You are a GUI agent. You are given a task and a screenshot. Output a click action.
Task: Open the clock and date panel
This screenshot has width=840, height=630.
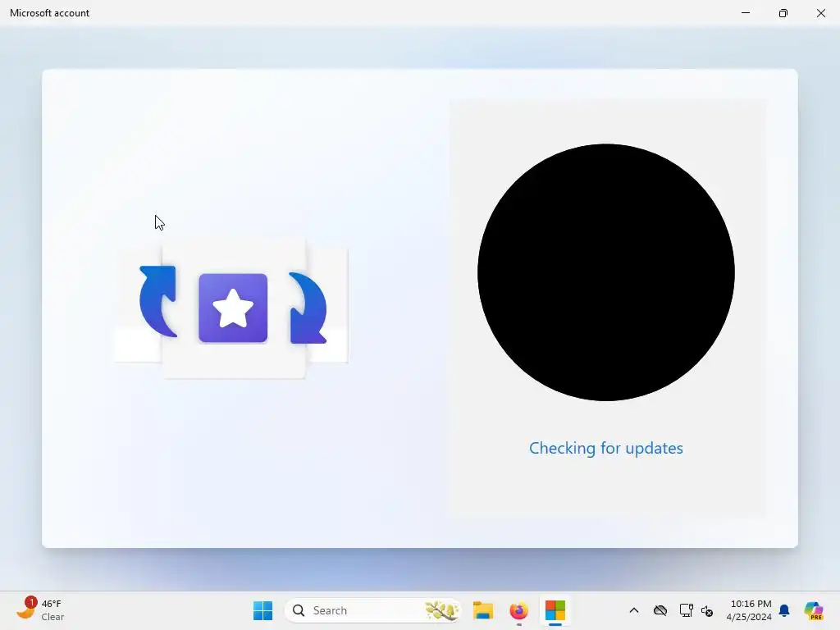point(749,610)
